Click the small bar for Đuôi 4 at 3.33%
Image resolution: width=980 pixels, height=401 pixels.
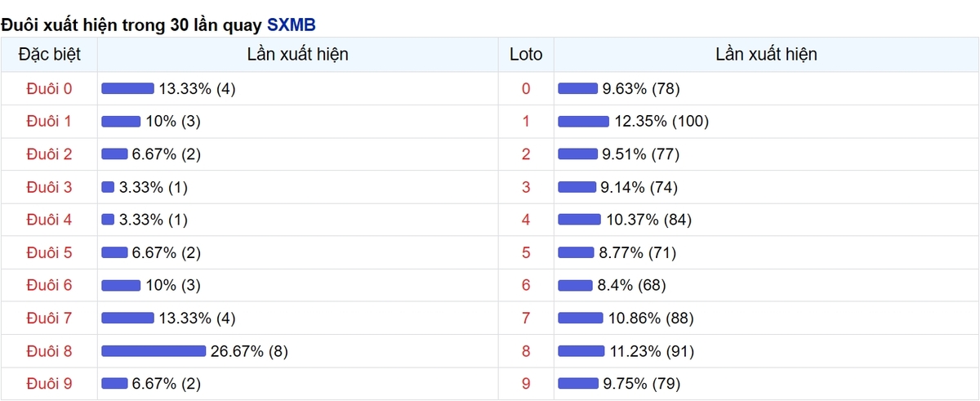[108, 220]
